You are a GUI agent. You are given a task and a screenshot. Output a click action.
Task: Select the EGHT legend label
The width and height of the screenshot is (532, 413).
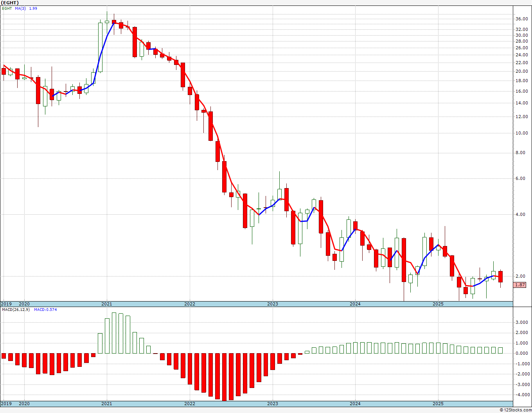pos(7,8)
